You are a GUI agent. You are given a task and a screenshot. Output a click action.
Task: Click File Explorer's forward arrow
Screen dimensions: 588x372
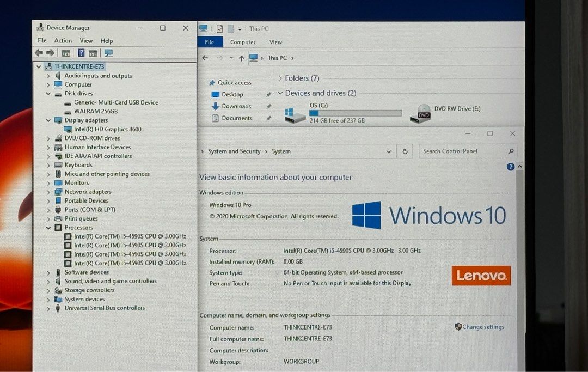(x=220, y=58)
